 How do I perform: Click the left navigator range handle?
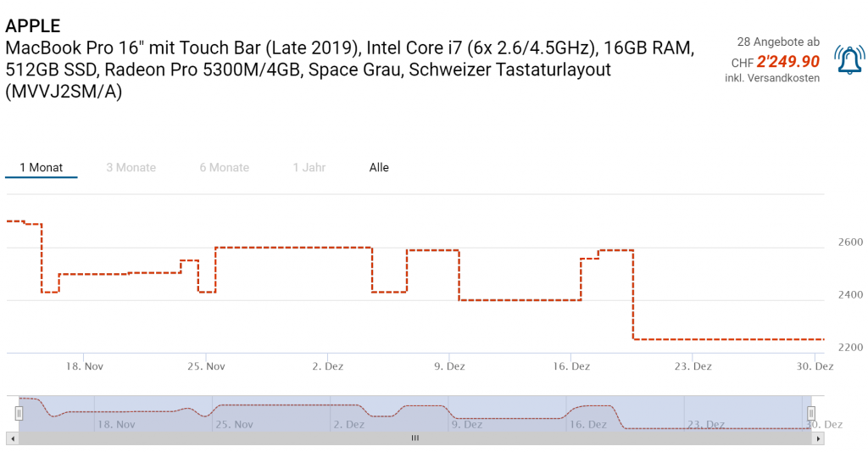pyautogui.click(x=19, y=413)
